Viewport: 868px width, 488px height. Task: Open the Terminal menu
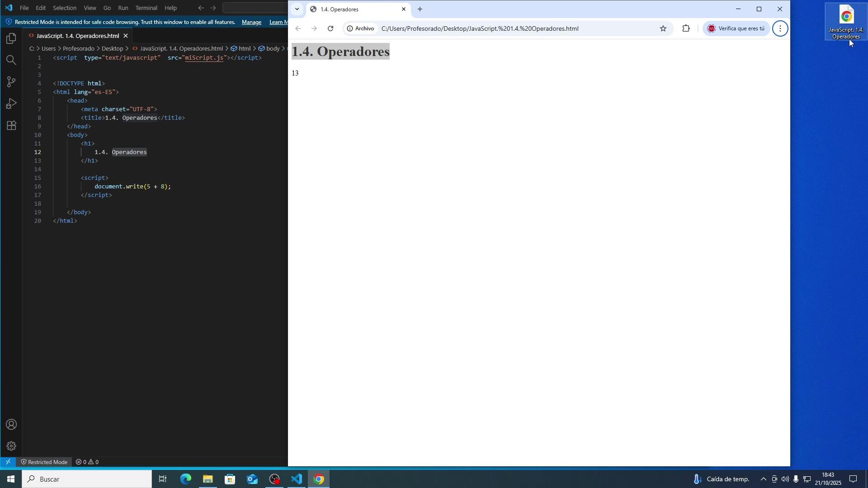click(x=146, y=8)
